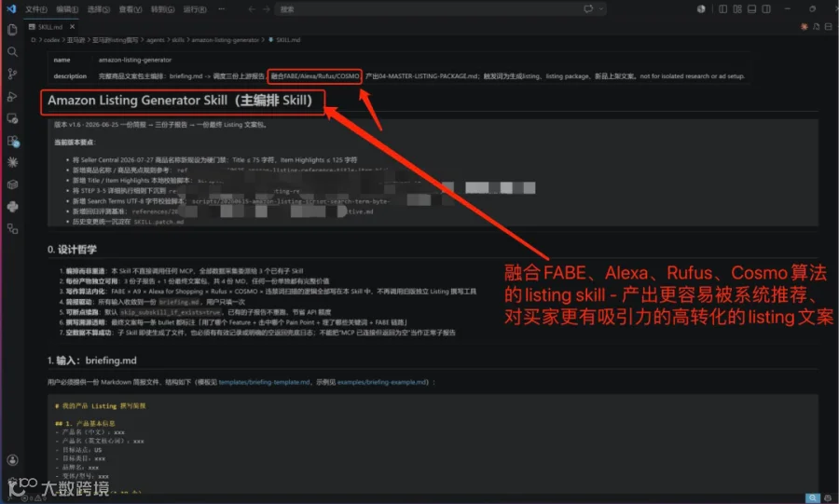Viewport: 839px width, 504px height.
Task: Click the cube icon in activity bar
Action: click(12, 185)
